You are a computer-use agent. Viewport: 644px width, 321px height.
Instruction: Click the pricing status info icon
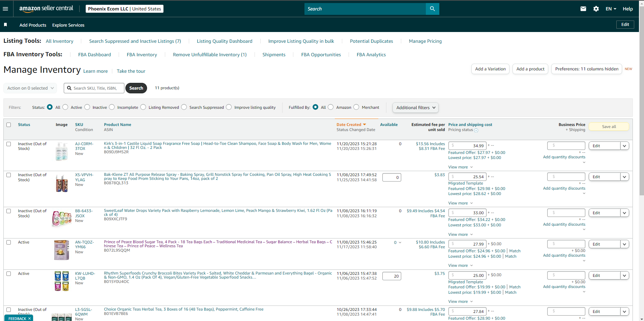pyautogui.click(x=476, y=130)
